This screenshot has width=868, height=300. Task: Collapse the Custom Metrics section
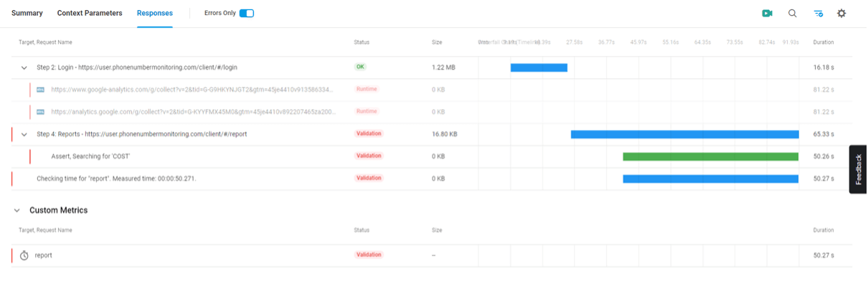click(x=16, y=210)
